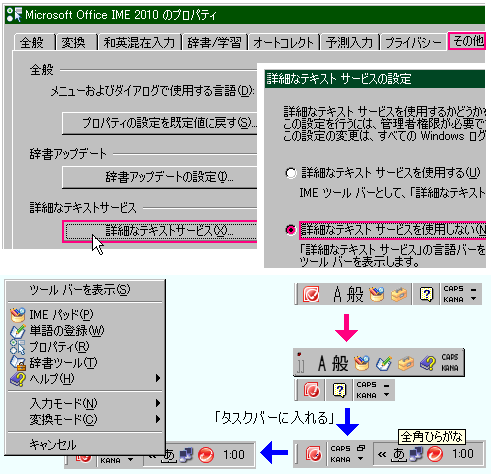Viewport: 494px width, 474px height.
Task: Select the 詳細なテキスト サービスを使用する(U) radio button
Action: pyautogui.click(x=291, y=173)
